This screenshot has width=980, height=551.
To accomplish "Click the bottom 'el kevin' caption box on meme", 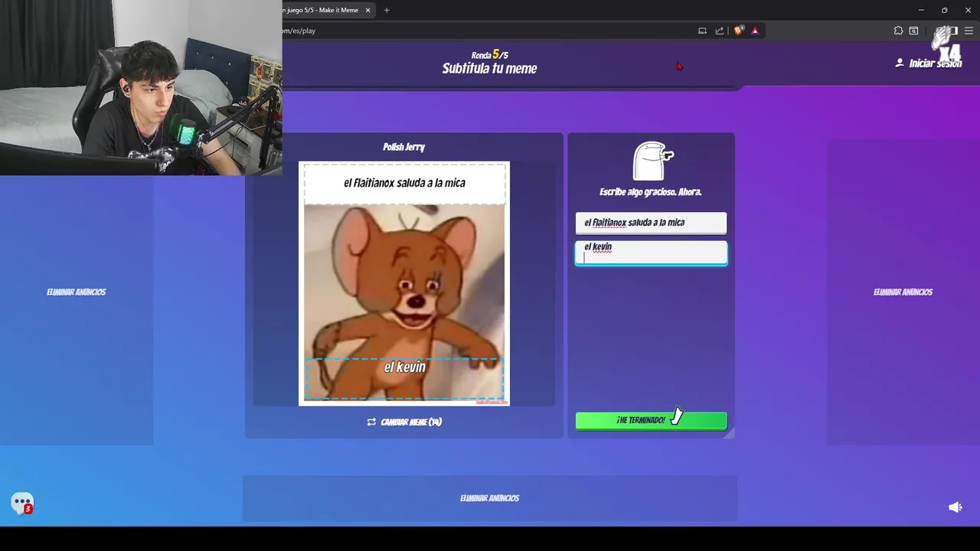I will [x=404, y=378].
